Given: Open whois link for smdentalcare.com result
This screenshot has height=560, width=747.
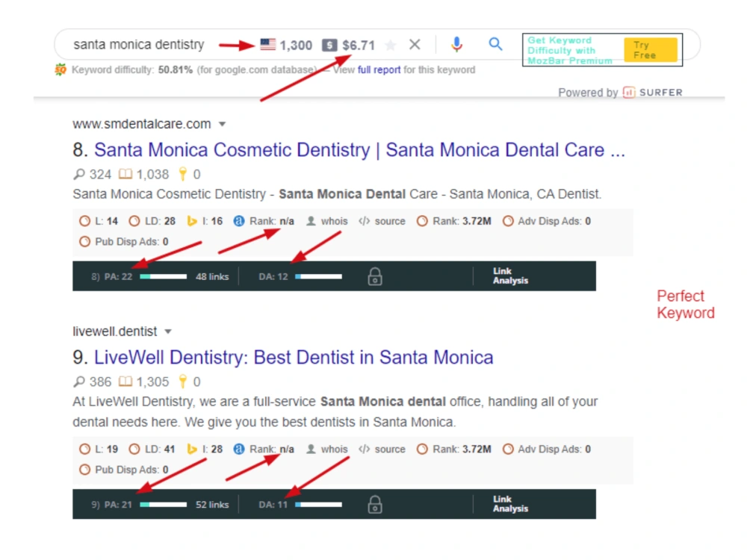Looking at the screenshot, I should pos(327,221).
